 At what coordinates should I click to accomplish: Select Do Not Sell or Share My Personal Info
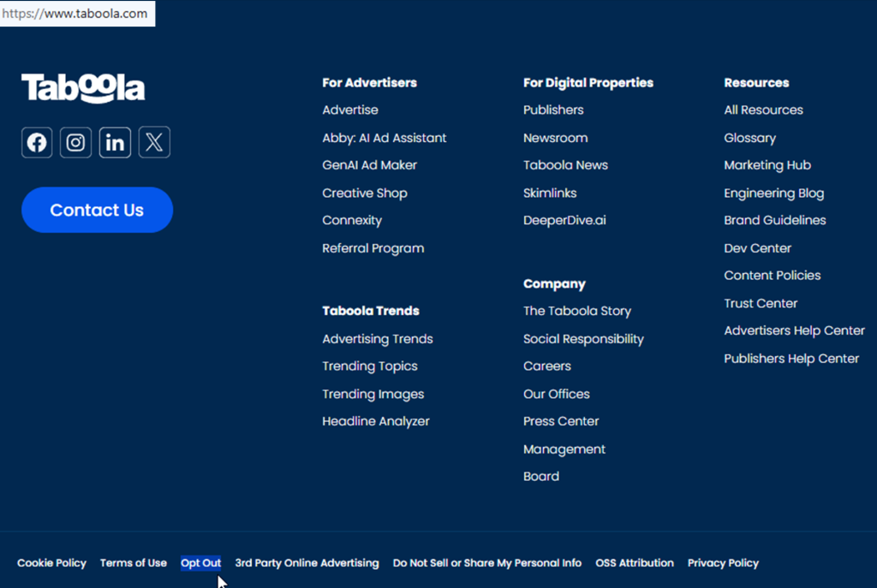pos(486,563)
